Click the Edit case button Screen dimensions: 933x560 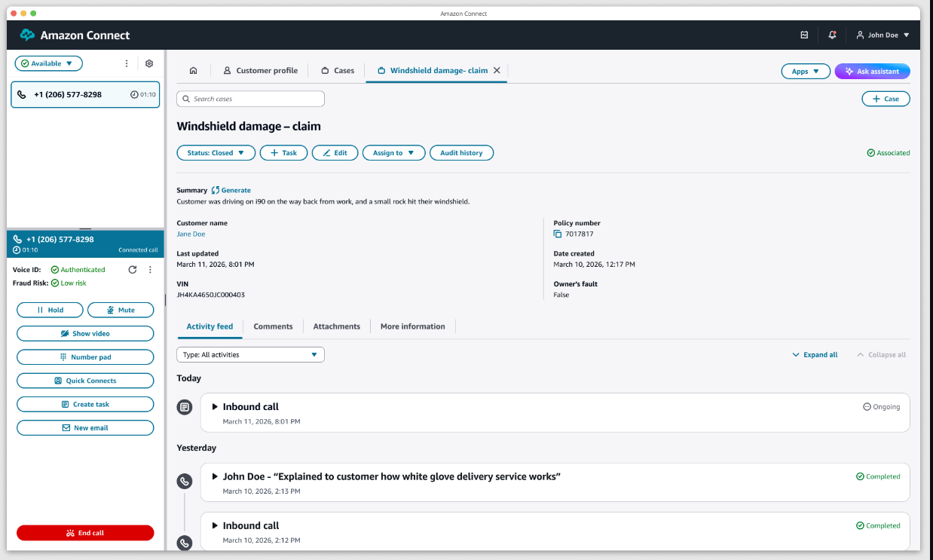point(335,153)
